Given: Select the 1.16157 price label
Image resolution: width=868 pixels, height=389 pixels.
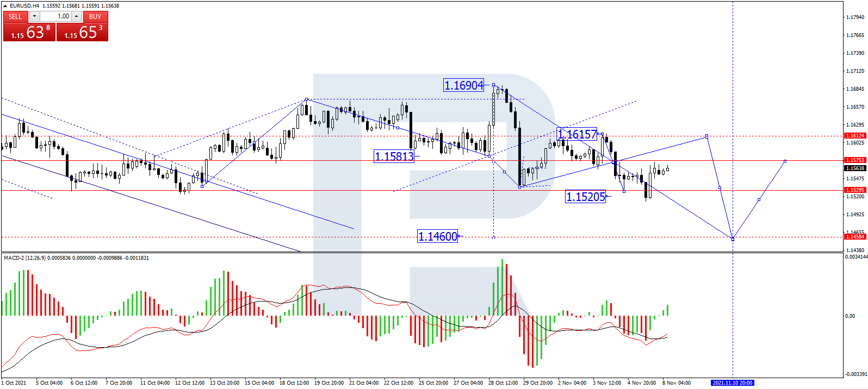Looking at the screenshot, I should (x=577, y=134).
